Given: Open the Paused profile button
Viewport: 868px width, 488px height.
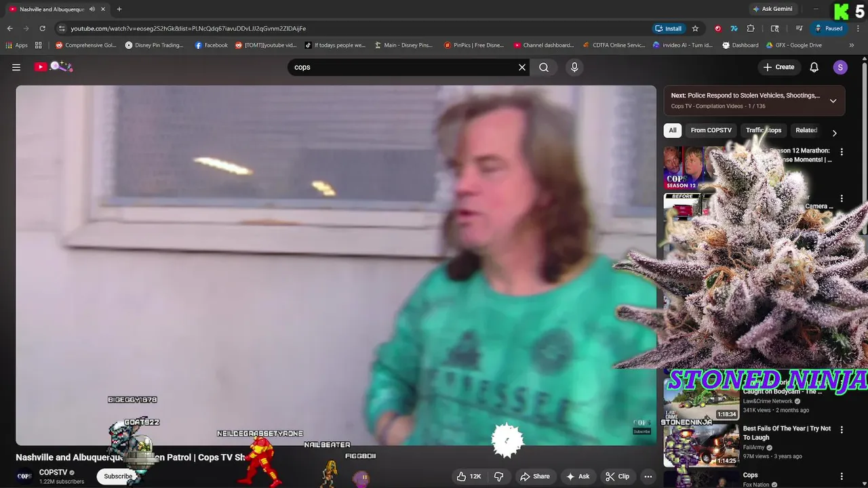Looking at the screenshot, I should (829, 28).
